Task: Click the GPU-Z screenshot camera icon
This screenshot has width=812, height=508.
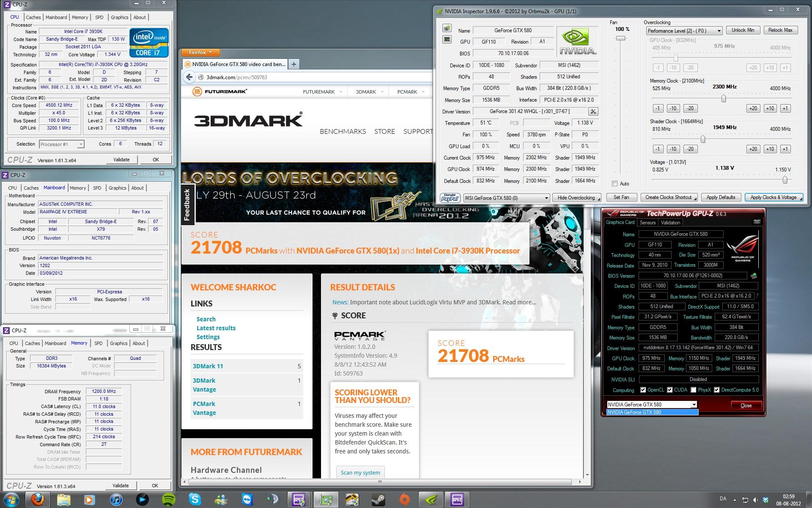Action: [757, 222]
